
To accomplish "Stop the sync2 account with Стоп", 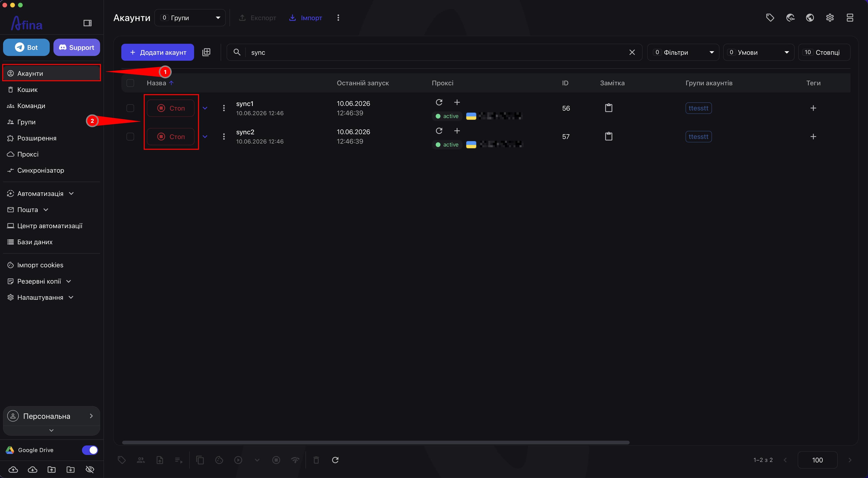I will 171,137.
